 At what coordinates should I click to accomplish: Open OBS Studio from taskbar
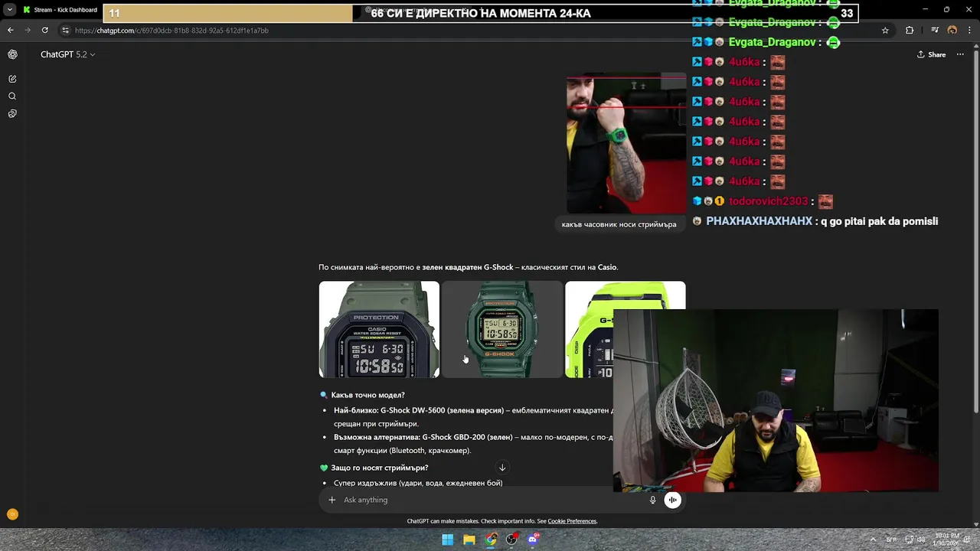(x=512, y=540)
